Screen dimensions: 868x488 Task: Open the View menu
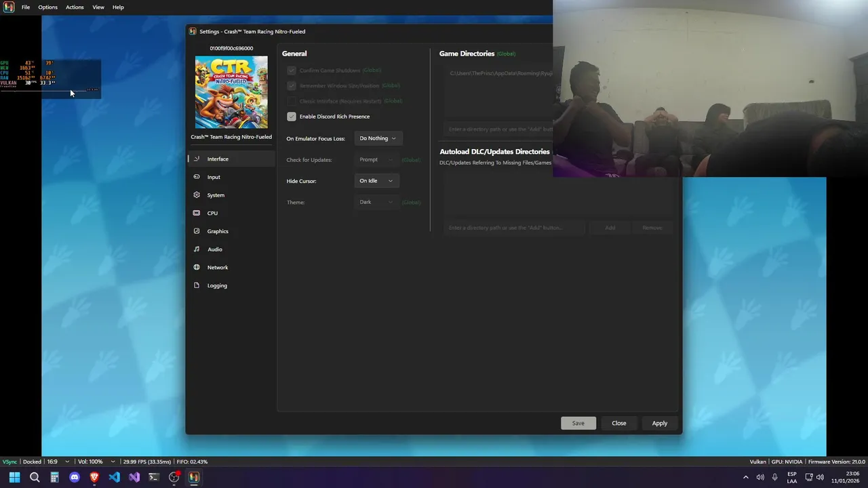click(x=98, y=7)
